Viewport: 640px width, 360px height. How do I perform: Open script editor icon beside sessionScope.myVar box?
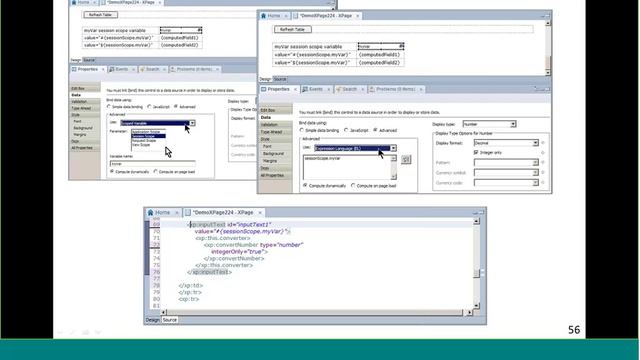click(x=406, y=160)
